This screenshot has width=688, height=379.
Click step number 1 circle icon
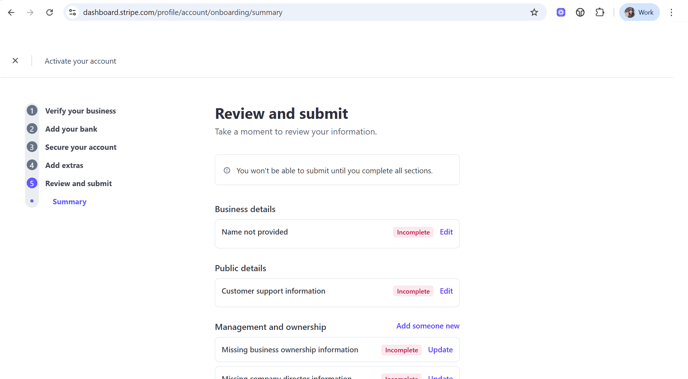(32, 111)
